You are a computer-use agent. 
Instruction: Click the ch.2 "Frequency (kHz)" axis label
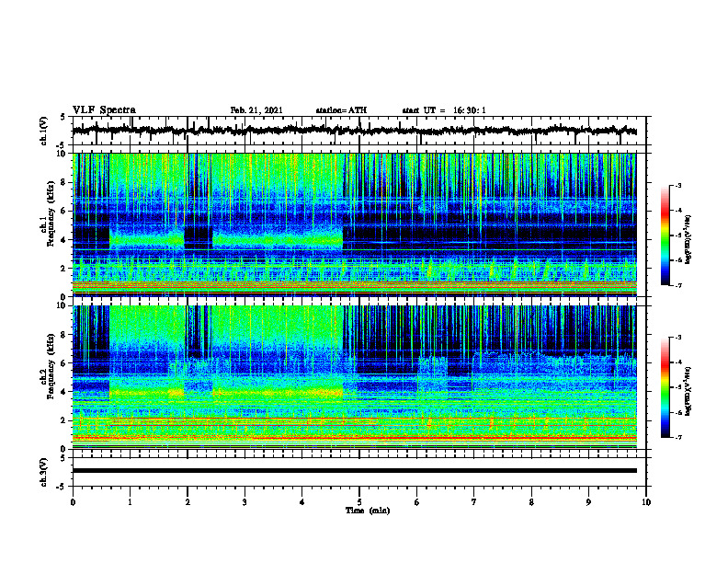(x=51, y=366)
